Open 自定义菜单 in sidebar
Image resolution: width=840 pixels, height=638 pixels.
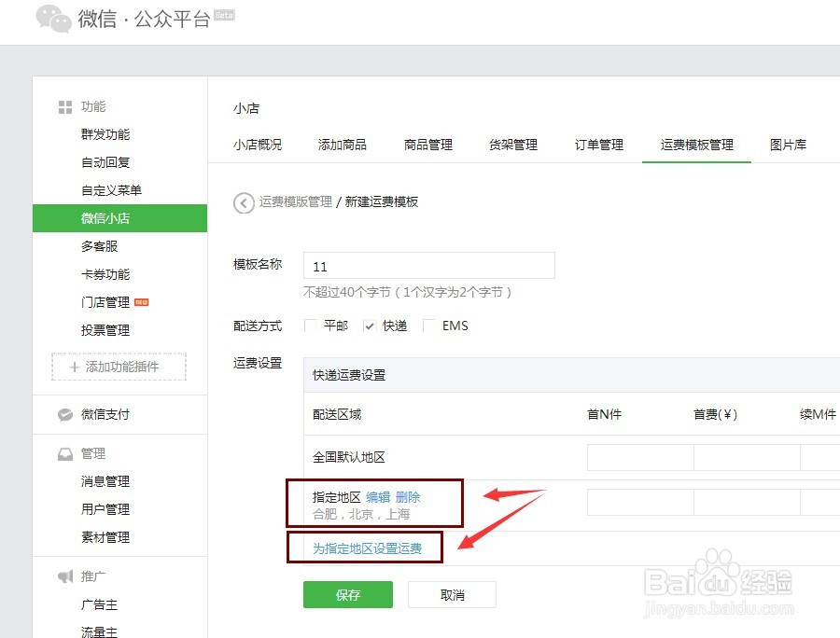(x=111, y=190)
